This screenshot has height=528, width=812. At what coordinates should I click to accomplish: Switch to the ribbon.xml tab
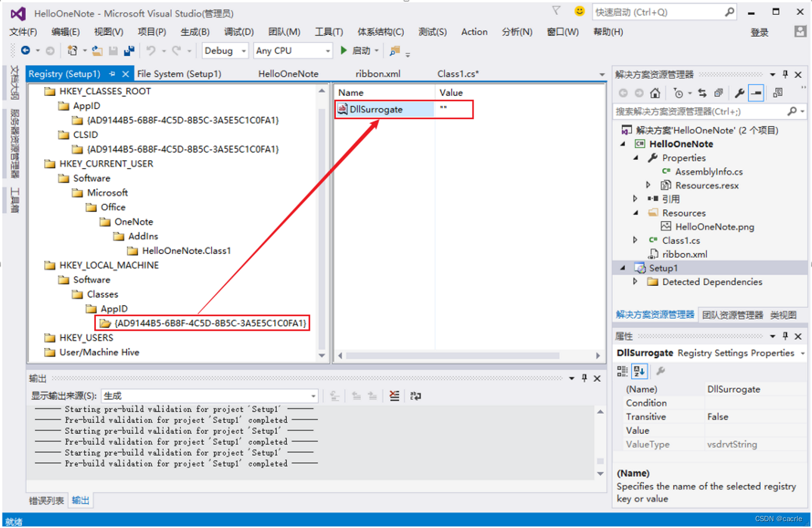pos(378,73)
